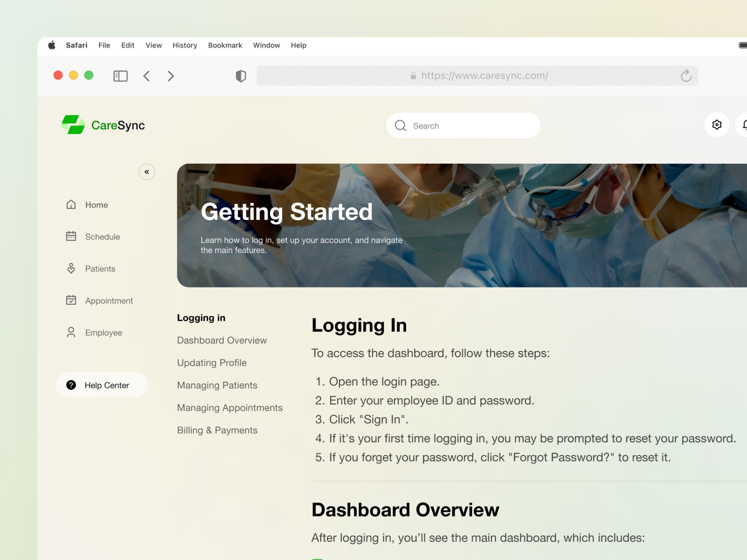Image resolution: width=747 pixels, height=560 pixels.
Task: Reload the page with refresh icon
Action: tap(685, 76)
